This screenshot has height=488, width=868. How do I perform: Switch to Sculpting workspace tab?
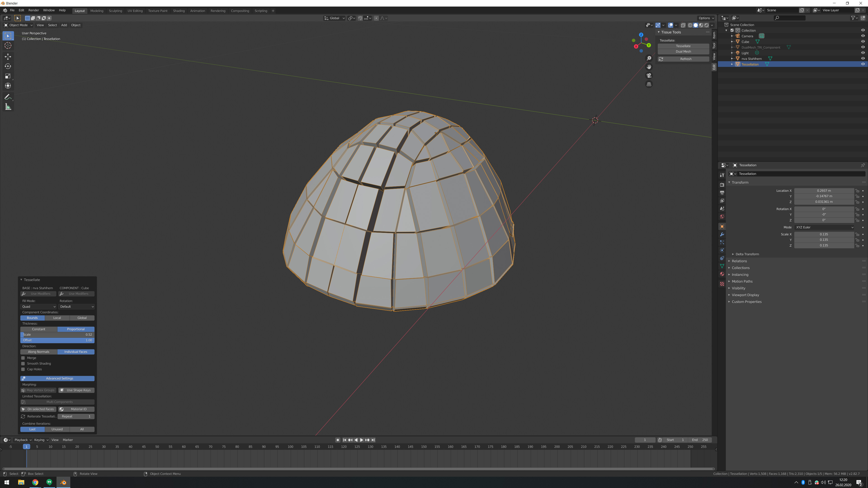[115, 11]
